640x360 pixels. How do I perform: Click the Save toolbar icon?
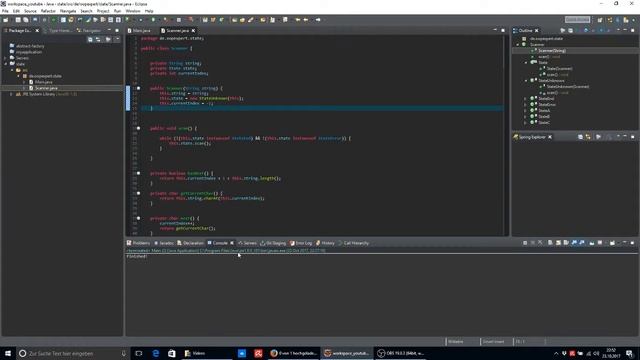[18, 20]
